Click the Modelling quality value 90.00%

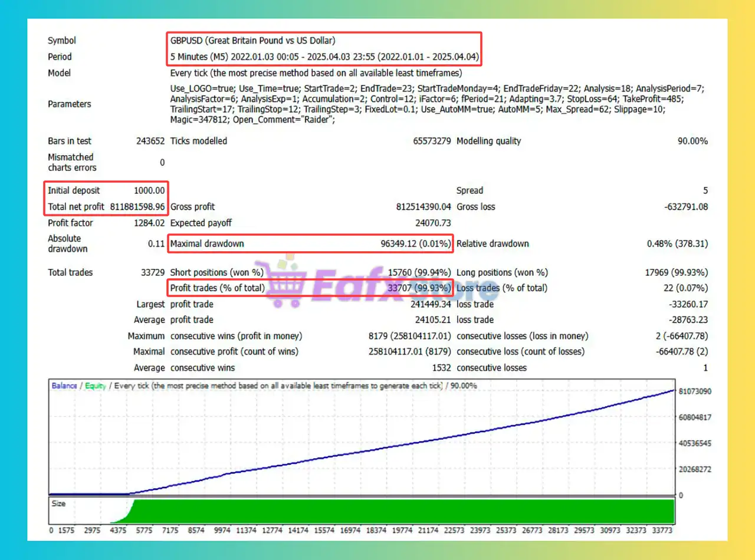click(x=691, y=141)
